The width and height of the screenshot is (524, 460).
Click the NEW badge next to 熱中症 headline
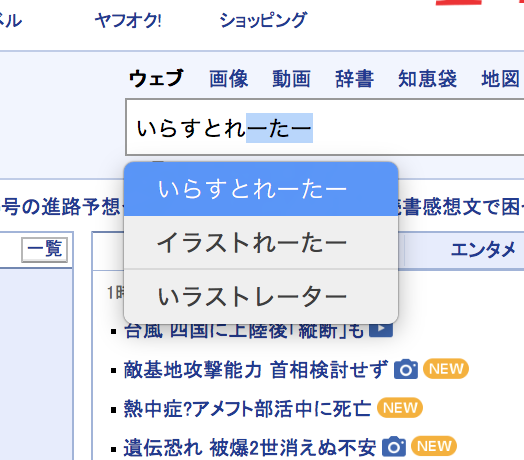(400, 408)
